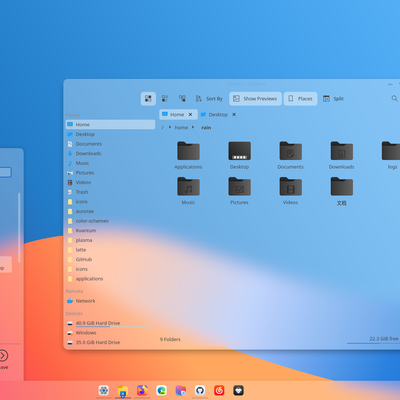This screenshot has width=400, height=400.
Task: Open the black diamond app in dock
Action: click(238, 390)
